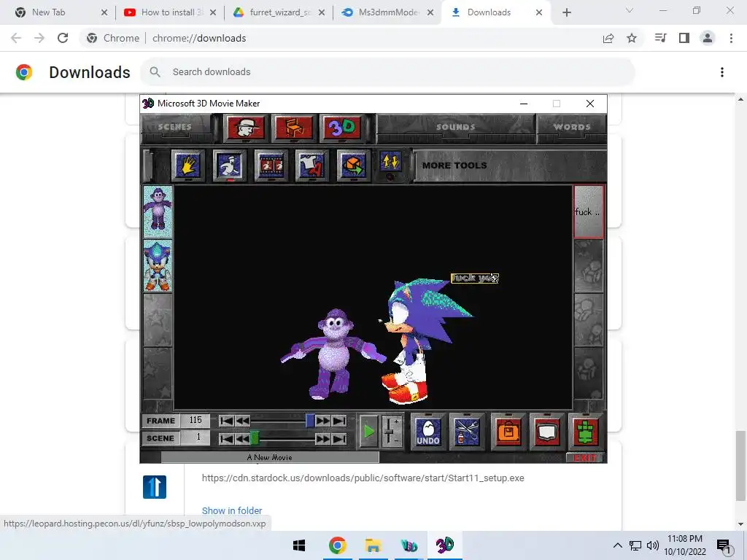Play the movie with green play button
This screenshot has height=560, width=747.
[368, 432]
